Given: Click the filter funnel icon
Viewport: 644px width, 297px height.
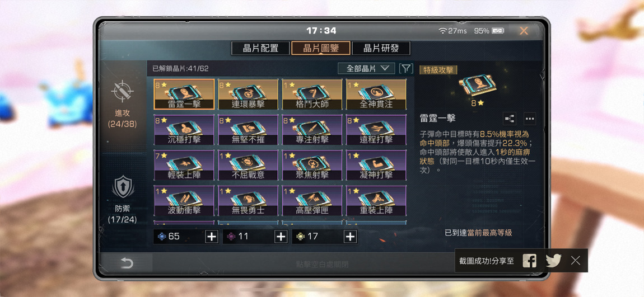Looking at the screenshot, I should 406,68.
